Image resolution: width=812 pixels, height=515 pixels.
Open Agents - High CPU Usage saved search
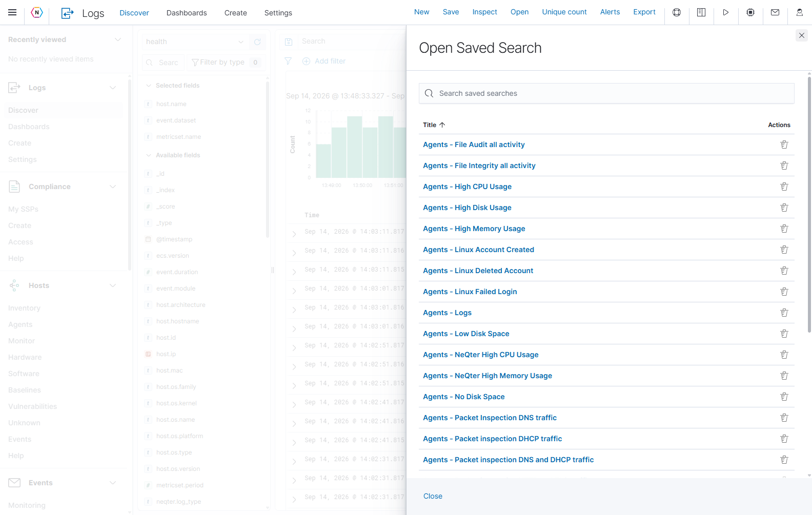467,187
